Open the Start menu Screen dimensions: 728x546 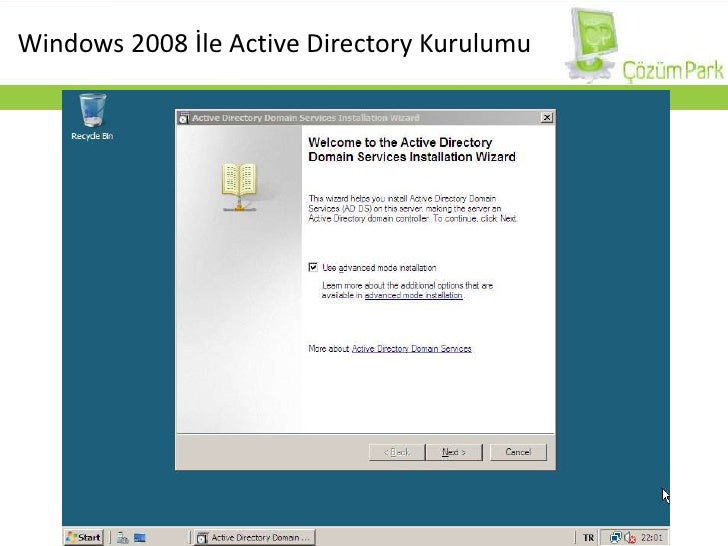tap(84, 537)
